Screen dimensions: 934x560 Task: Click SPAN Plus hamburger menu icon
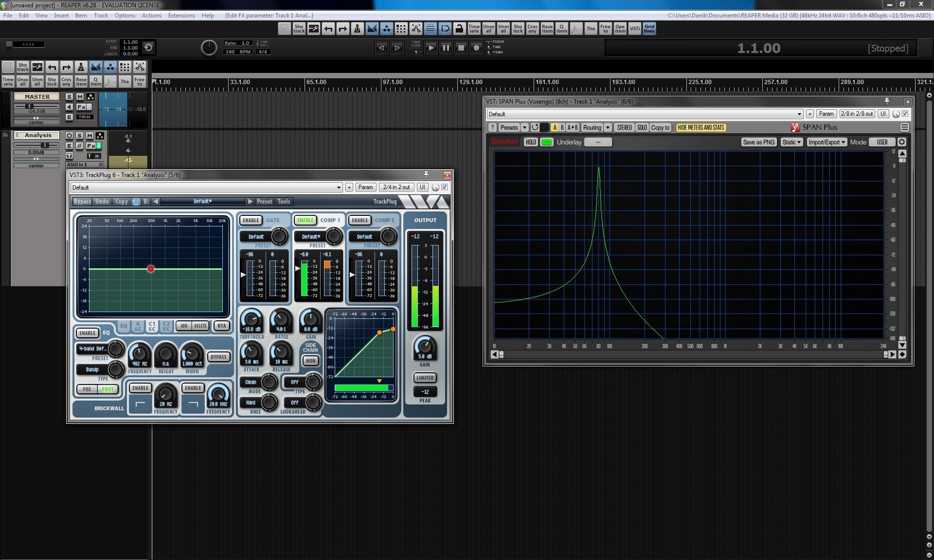904,127
